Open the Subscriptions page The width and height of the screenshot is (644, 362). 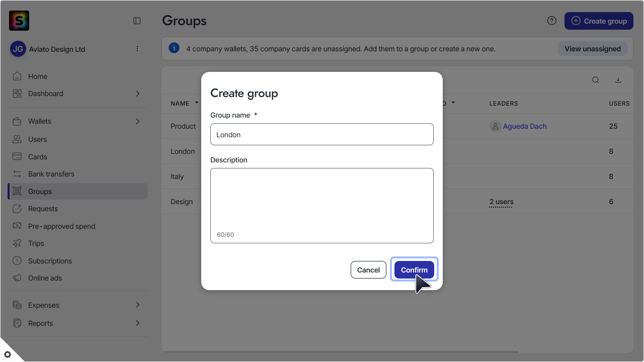tap(78, 261)
